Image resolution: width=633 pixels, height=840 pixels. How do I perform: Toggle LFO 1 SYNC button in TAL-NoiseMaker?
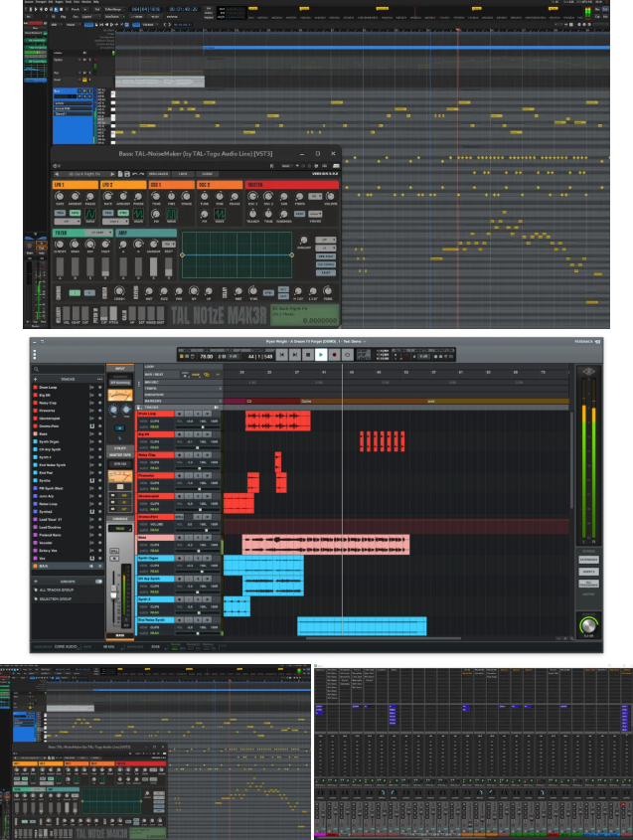tap(75, 213)
